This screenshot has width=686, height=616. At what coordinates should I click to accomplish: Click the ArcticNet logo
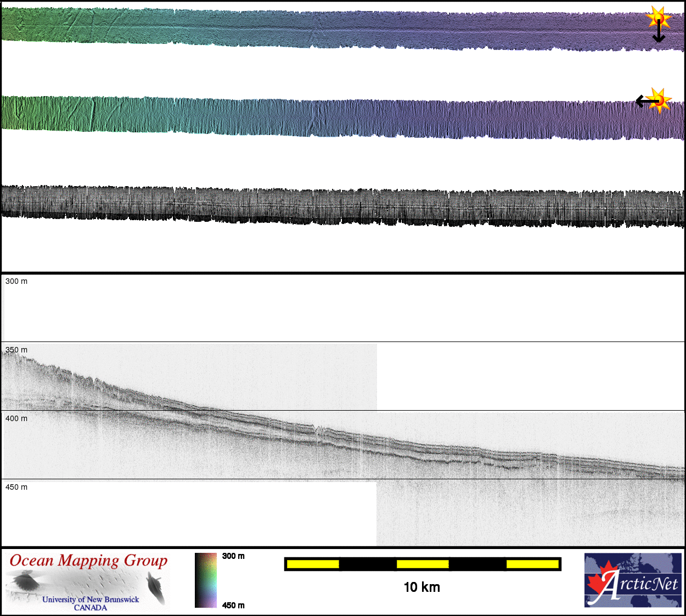[x=633, y=580]
